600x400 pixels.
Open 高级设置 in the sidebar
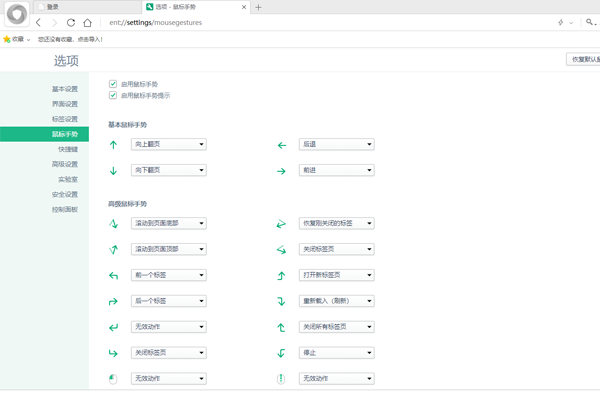[x=65, y=164]
